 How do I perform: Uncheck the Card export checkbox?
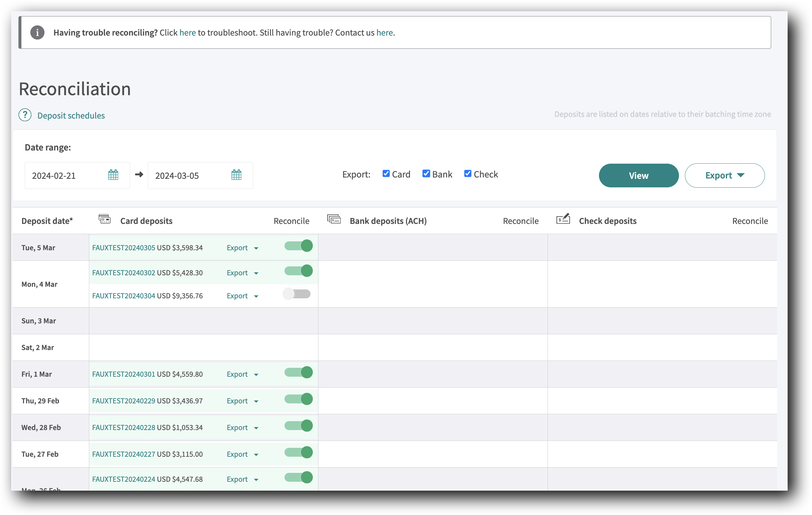pyautogui.click(x=386, y=174)
